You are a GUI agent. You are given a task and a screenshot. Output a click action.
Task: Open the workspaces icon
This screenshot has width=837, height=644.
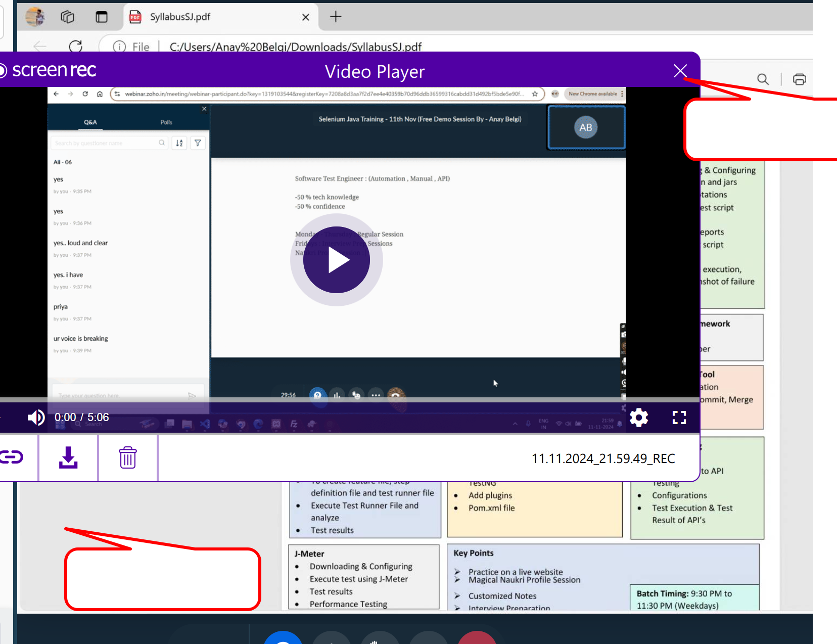pos(67,17)
